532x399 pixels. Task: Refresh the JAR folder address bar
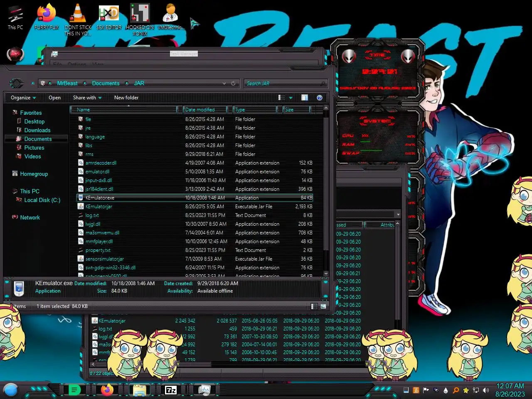click(x=233, y=84)
